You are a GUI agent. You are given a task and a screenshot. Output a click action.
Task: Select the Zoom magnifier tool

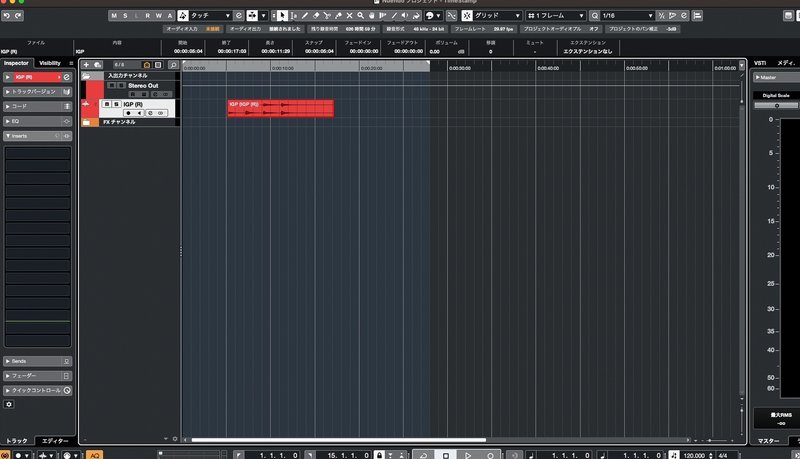pos(361,16)
